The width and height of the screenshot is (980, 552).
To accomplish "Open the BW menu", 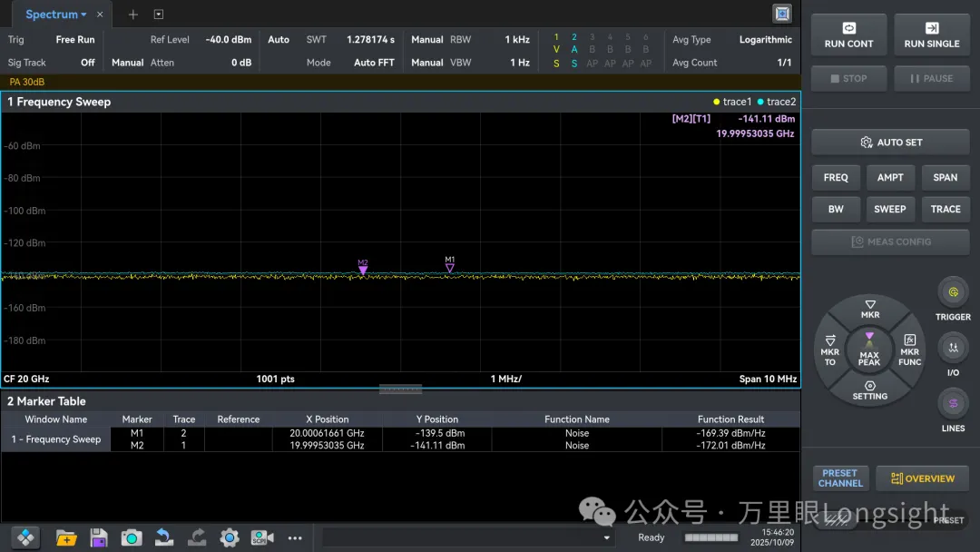I will pyautogui.click(x=836, y=210).
